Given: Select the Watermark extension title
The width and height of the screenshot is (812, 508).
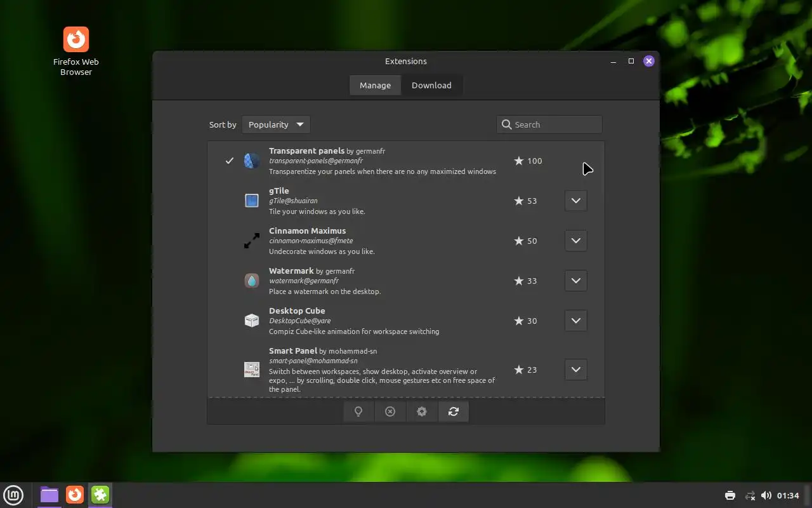Looking at the screenshot, I should coord(291,271).
